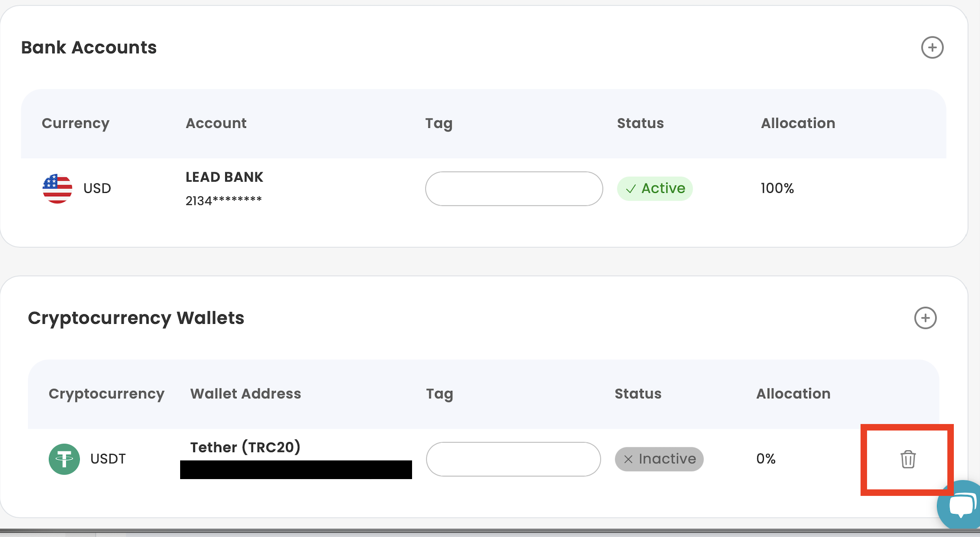Viewport: 980px width, 537px height.
Task: Click the 100% allocation value
Action: (x=777, y=188)
